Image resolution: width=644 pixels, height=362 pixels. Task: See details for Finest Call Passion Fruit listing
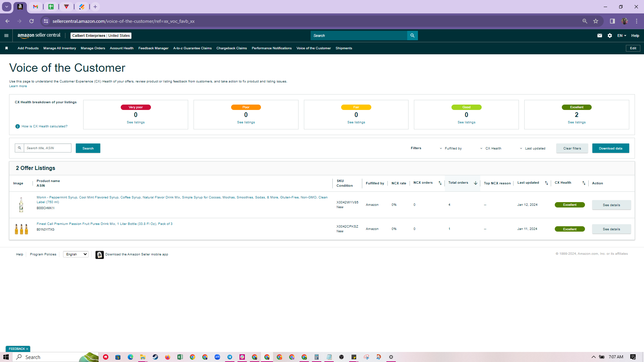coord(611,229)
